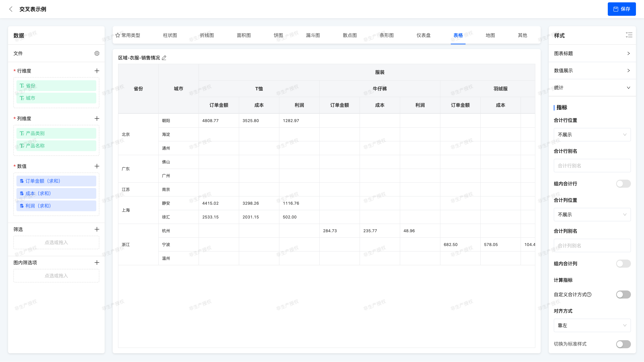Screen dimensions: 644x362
Task: Select the 订单金额（求和）value field
Action: point(56,181)
